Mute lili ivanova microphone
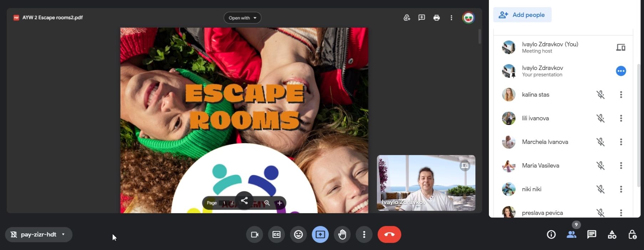The image size is (644, 250). pos(600,118)
